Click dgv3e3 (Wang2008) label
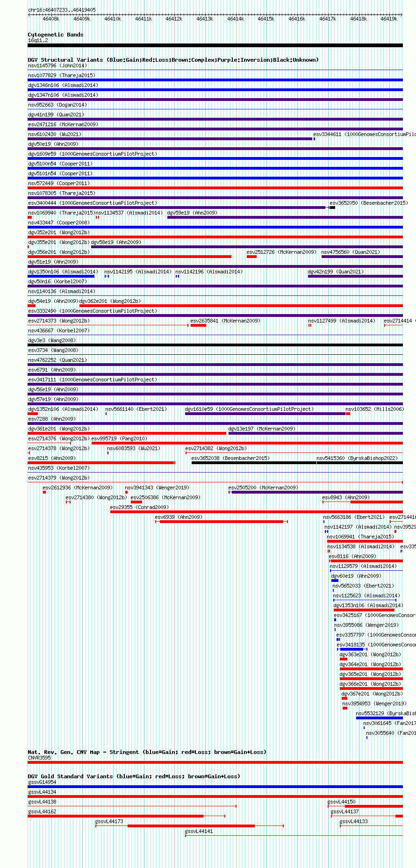 (51, 340)
